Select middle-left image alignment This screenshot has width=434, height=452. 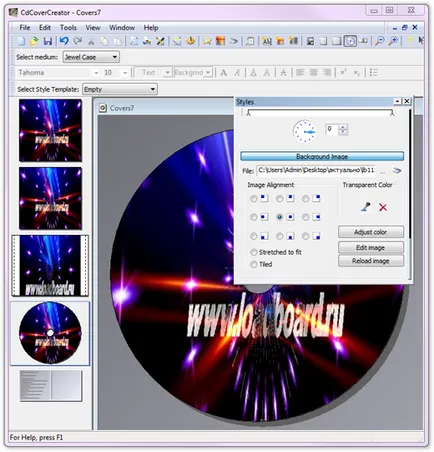(254, 217)
